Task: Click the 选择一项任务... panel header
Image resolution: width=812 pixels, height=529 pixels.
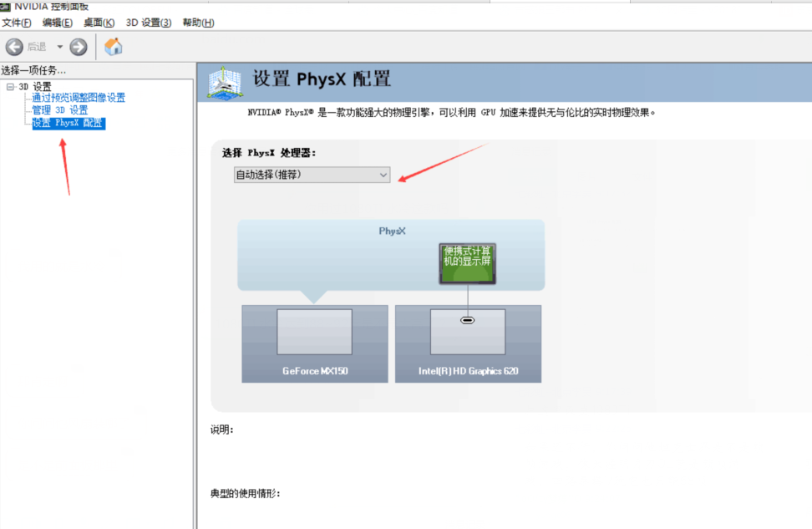Action: click(x=33, y=70)
